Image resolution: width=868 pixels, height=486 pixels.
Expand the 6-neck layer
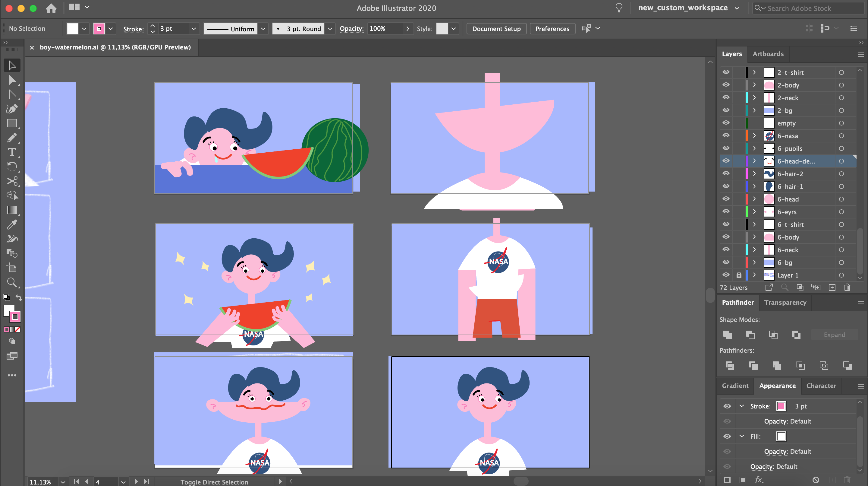[755, 250]
